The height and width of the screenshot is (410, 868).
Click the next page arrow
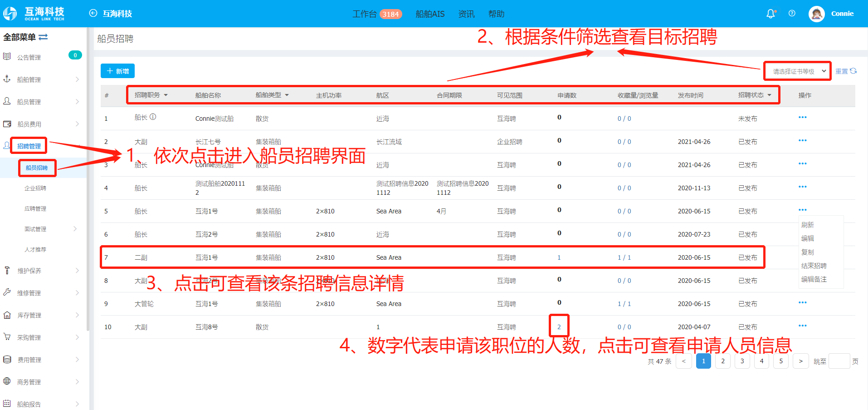(x=801, y=361)
